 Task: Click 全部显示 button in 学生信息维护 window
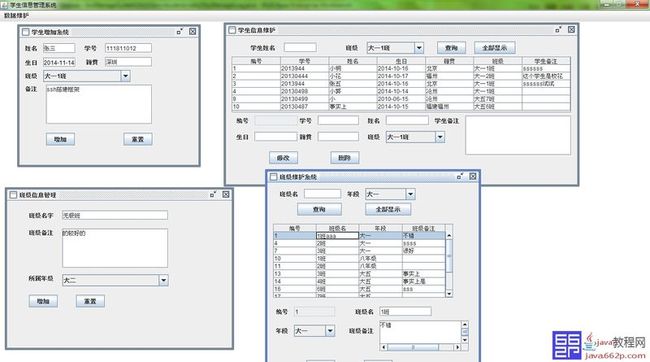[x=495, y=48]
